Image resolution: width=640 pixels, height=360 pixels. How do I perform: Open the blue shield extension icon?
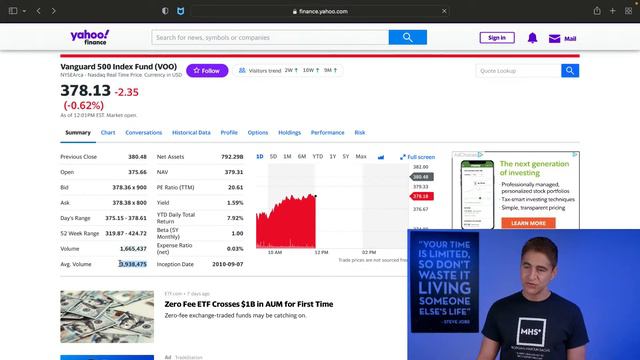[180, 11]
